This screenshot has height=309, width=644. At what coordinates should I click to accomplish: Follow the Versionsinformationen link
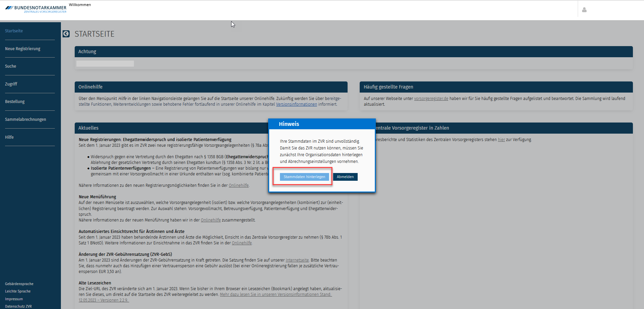click(296, 104)
